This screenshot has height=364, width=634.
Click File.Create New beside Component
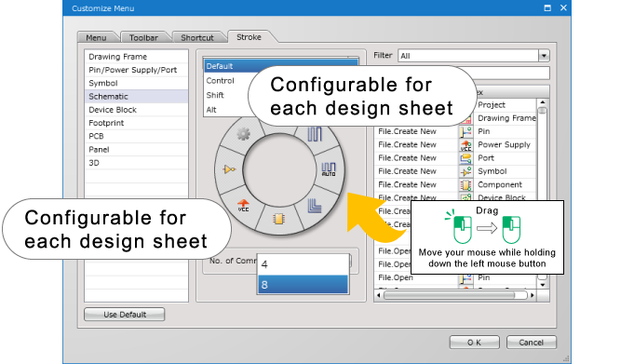click(407, 185)
